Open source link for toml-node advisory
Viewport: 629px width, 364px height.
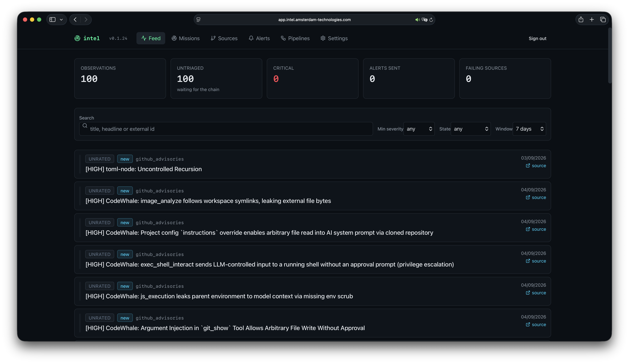(x=536, y=166)
